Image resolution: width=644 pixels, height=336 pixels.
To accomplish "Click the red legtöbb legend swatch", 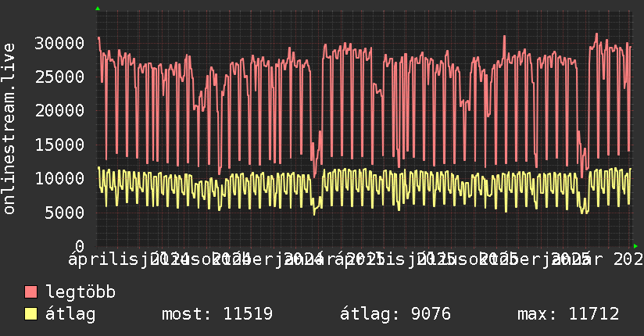I will pos(30,291).
